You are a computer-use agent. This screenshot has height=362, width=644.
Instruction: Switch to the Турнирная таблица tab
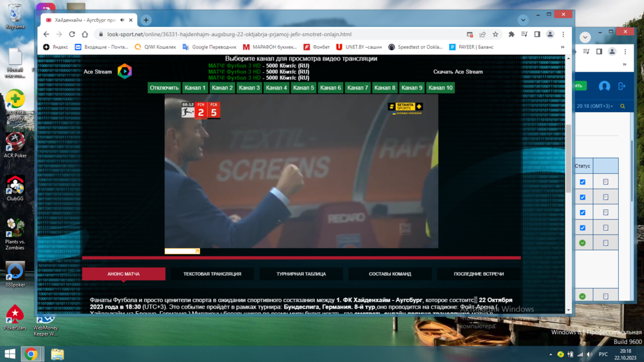click(301, 274)
